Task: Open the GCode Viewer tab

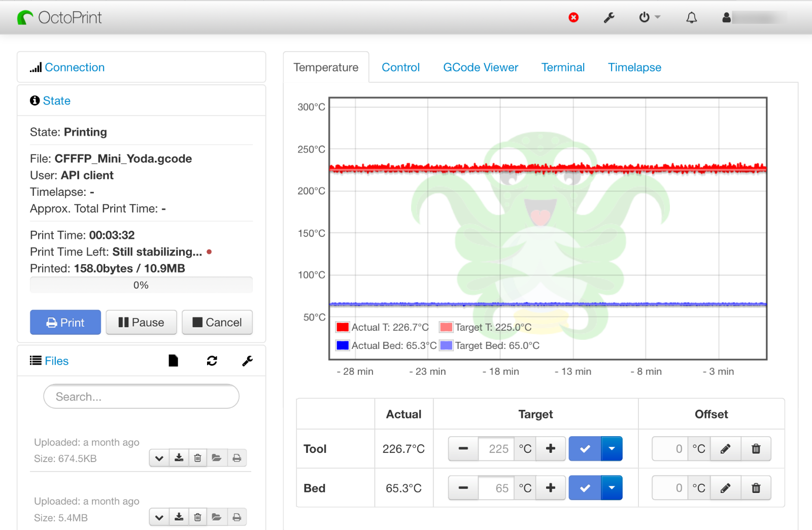Action: click(x=481, y=67)
